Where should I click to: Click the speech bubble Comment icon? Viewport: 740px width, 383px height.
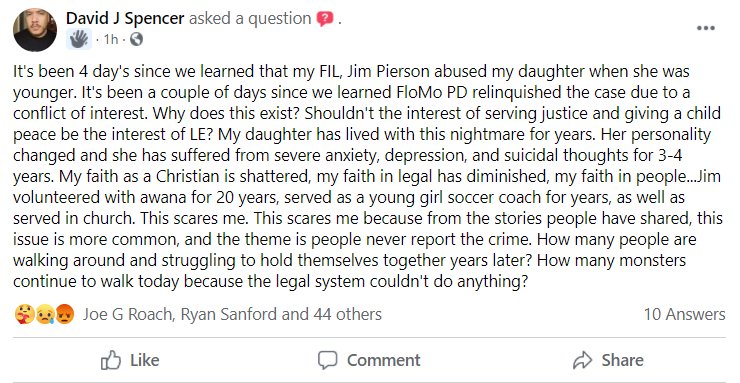coord(328,360)
